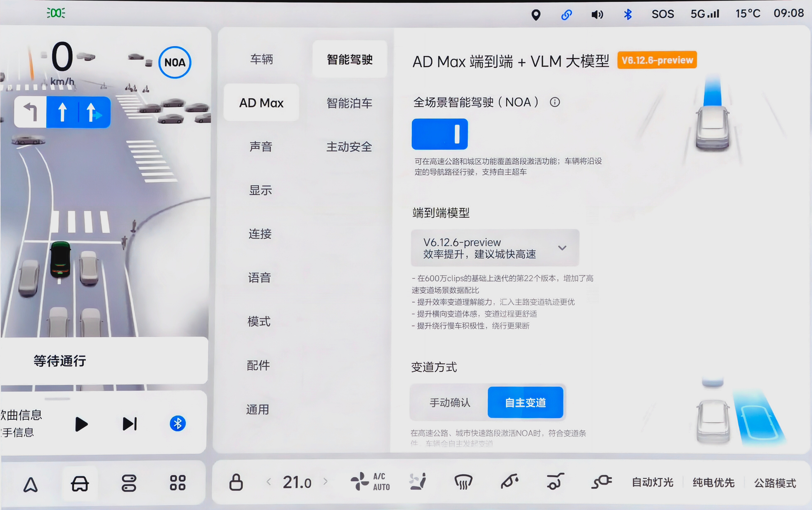Click the NOA info circle icon
Screen dimensions: 812x510
555,102
